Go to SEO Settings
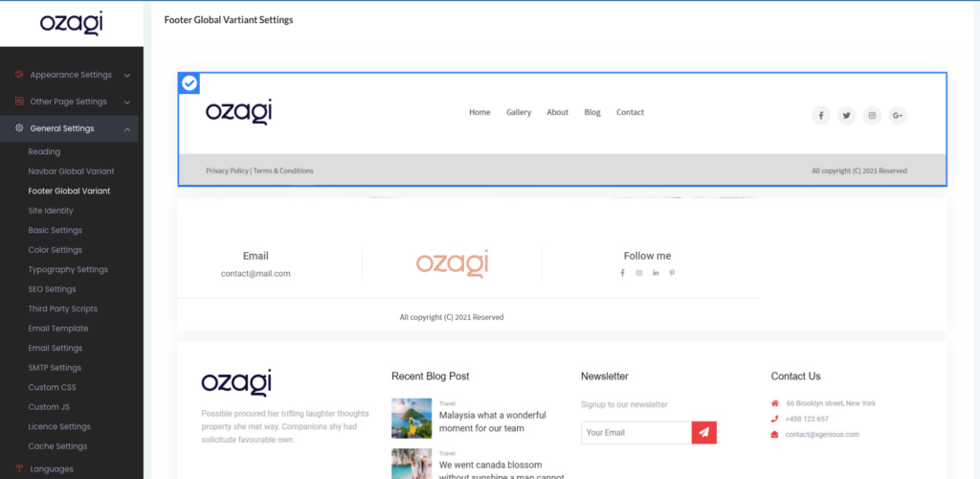The height and width of the screenshot is (479, 980). pos(52,289)
